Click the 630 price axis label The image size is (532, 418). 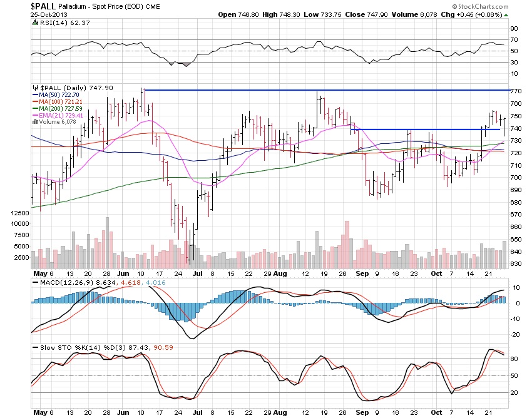click(x=516, y=264)
